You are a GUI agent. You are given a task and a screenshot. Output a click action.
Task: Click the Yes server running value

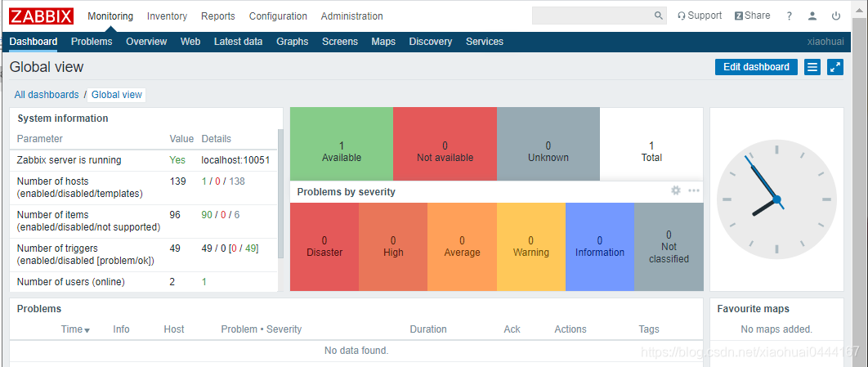(177, 160)
